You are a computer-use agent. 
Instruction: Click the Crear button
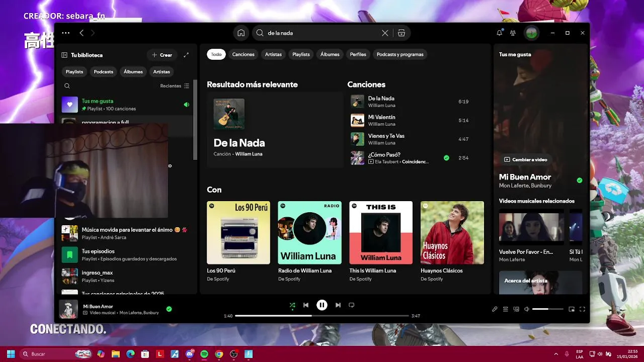pyautogui.click(x=162, y=55)
